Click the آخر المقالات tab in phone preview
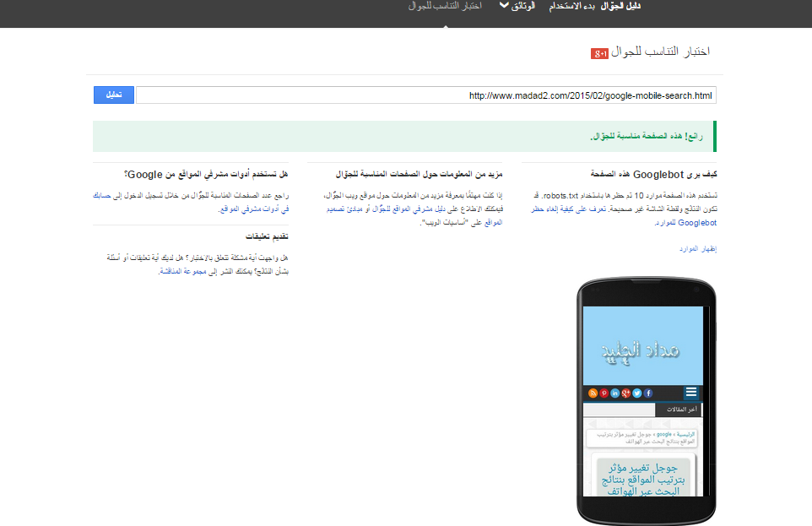 [x=678, y=409]
